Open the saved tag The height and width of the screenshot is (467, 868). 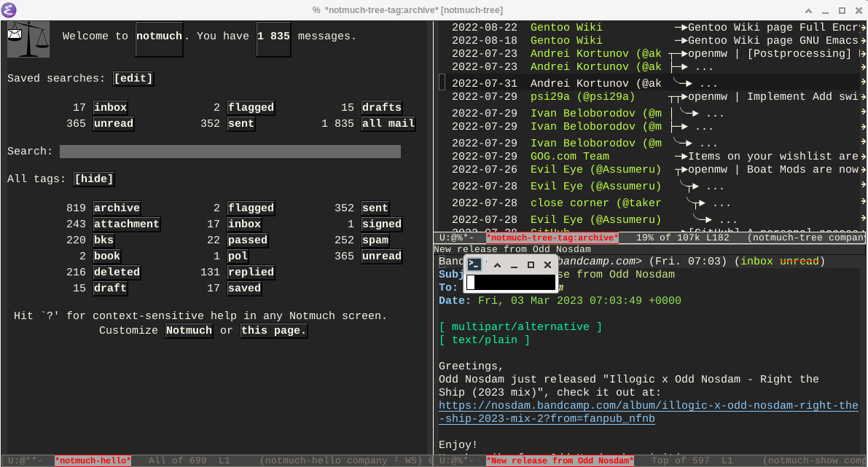click(x=244, y=289)
